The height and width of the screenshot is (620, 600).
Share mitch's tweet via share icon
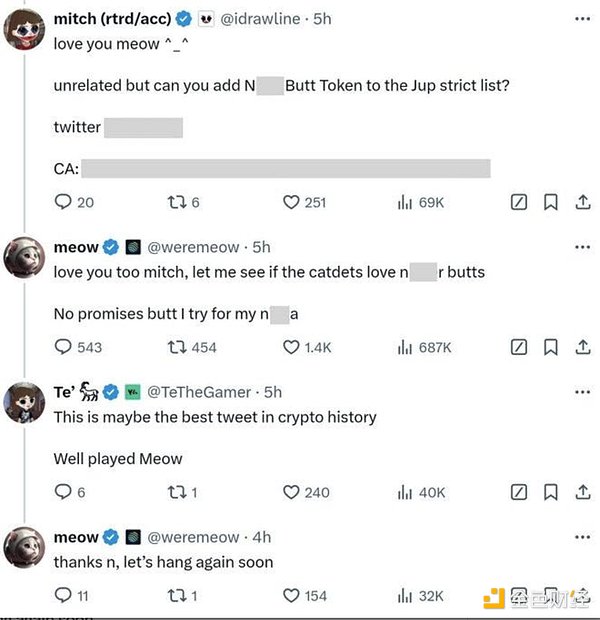pyautogui.click(x=582, y=202)
